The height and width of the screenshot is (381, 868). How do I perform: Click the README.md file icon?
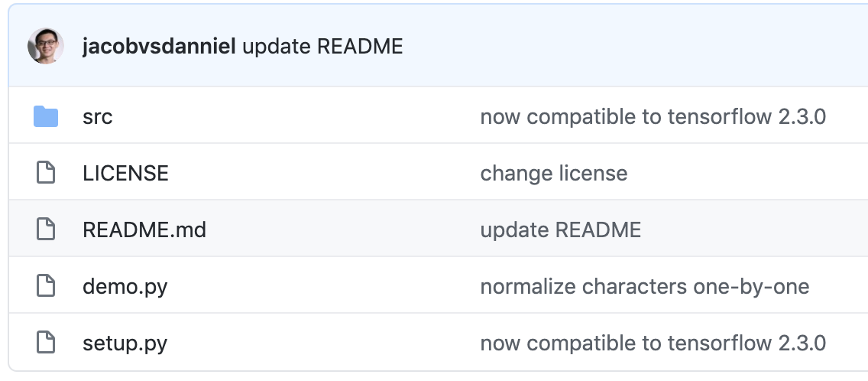click(x=46, y=230)
